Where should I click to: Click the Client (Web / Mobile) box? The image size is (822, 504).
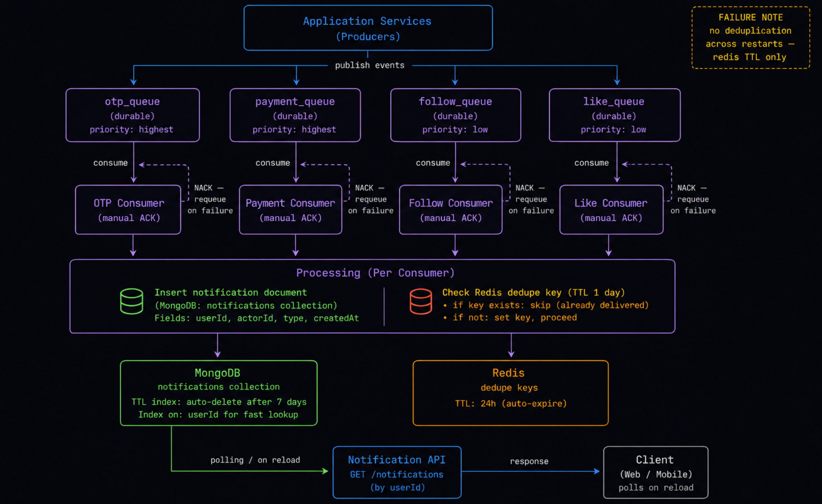pos(656,472)
